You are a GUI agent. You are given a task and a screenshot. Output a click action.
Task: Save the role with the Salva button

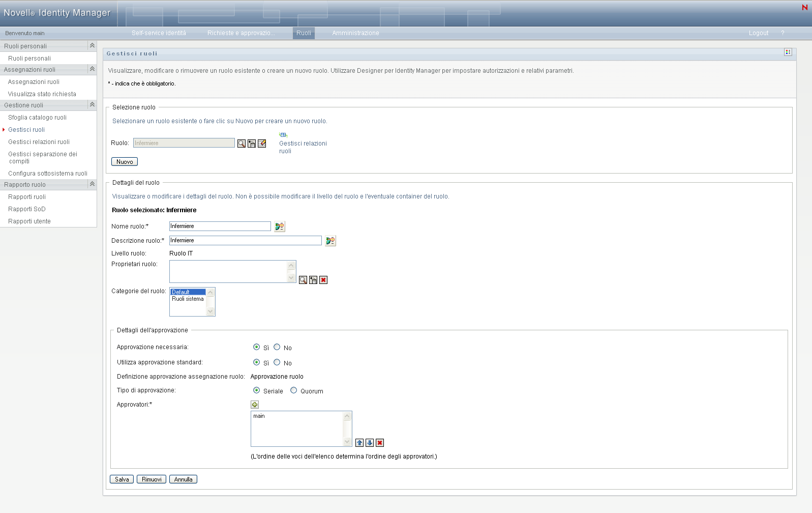(x=122, y=479)
